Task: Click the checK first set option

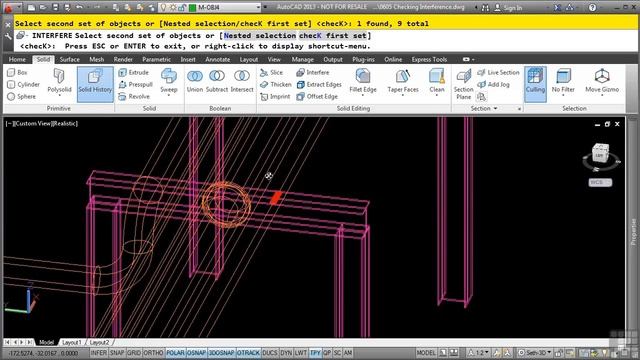Action: pyautogui.click(x=333, y=36)
